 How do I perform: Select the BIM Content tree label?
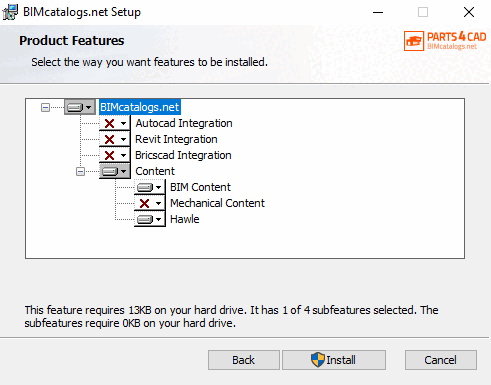(200, 187)
